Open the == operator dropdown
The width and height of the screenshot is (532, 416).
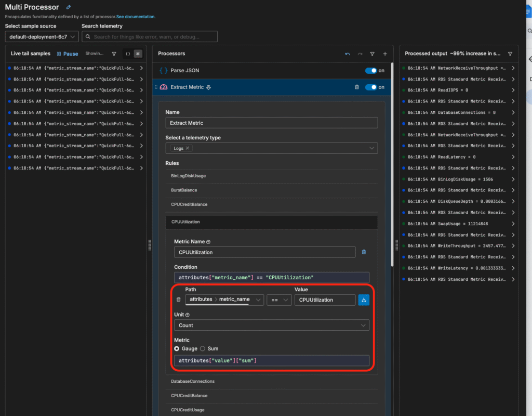tap(279, 300)
